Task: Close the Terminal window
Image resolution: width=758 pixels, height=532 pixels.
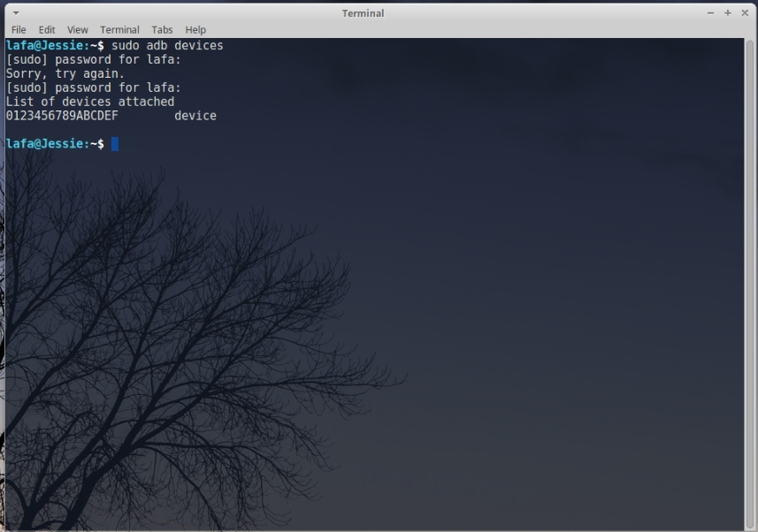Action: (745, 13)
